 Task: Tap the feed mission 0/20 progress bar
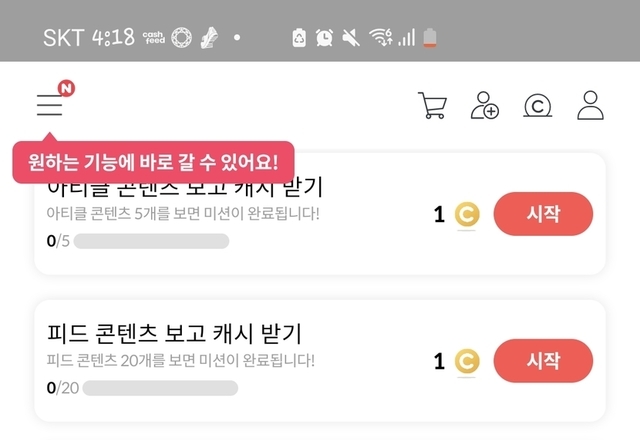click(x=160, y=388)
